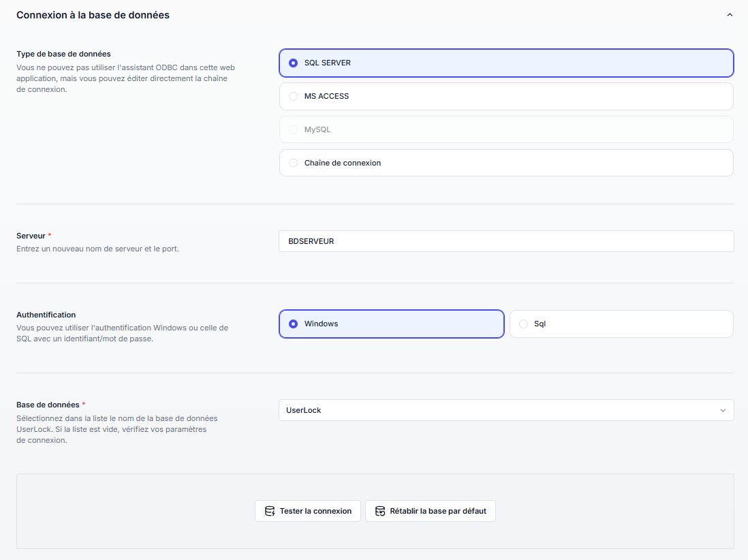Click the database lightning icon on Tester la connexion
The height and width of the screenshot is (560, 748).
tap(270, 511)
